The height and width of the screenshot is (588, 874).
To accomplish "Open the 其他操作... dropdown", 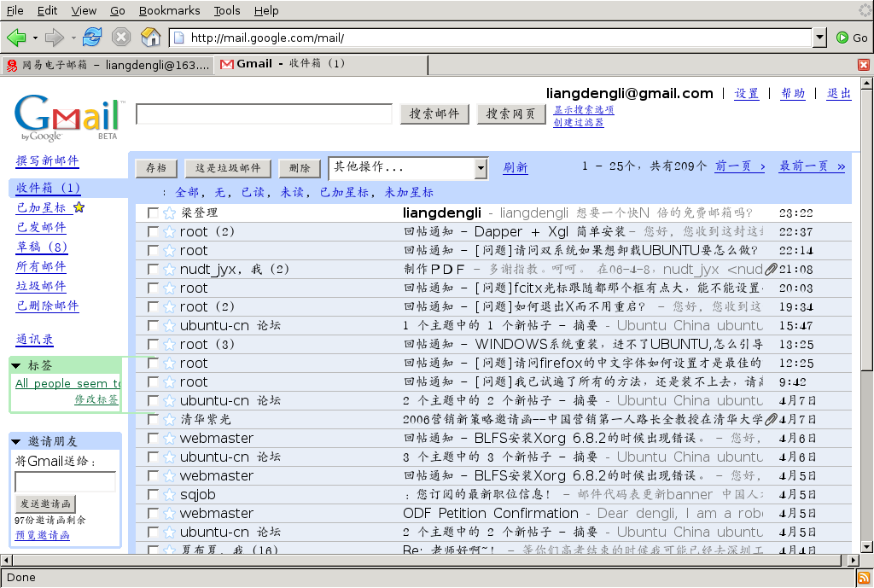I will pyautogui.click(x=409, y=168).
